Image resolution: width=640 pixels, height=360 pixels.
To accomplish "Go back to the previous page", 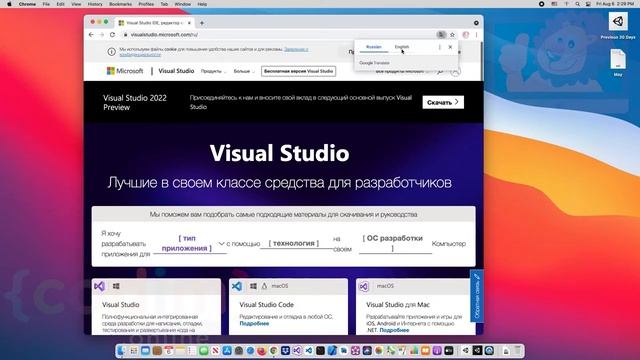I will [91, 35].
